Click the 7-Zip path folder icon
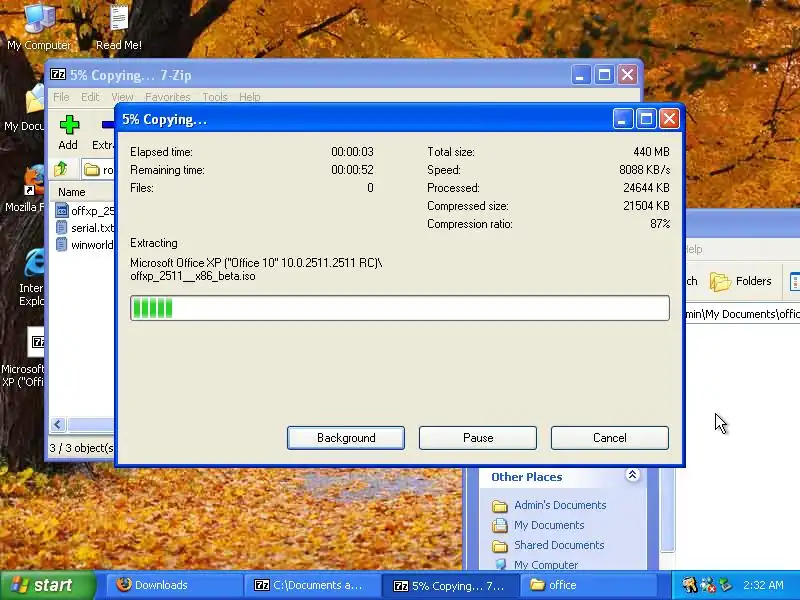This screenshot has height=600, width=800. (92, 169)
